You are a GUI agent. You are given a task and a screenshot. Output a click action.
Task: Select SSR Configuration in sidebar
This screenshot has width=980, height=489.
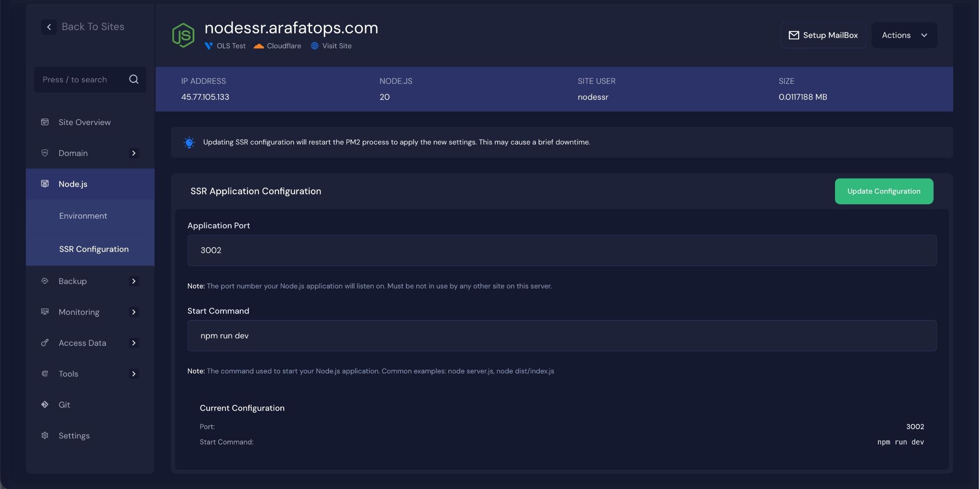(94, 249)
